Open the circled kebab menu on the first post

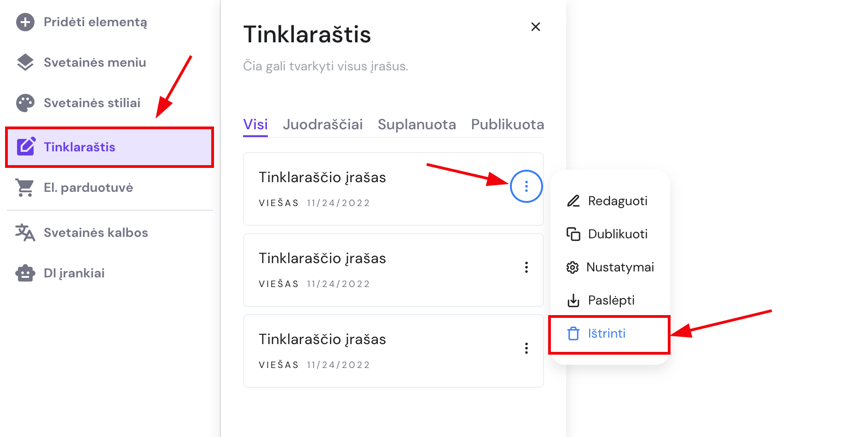[x=526, y=186]
